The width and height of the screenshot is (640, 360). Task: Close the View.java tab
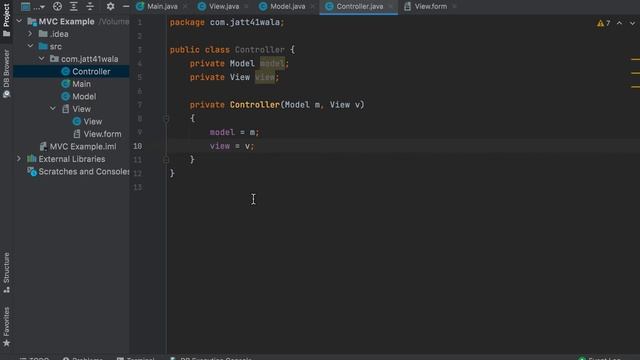(x=246, y=7)
